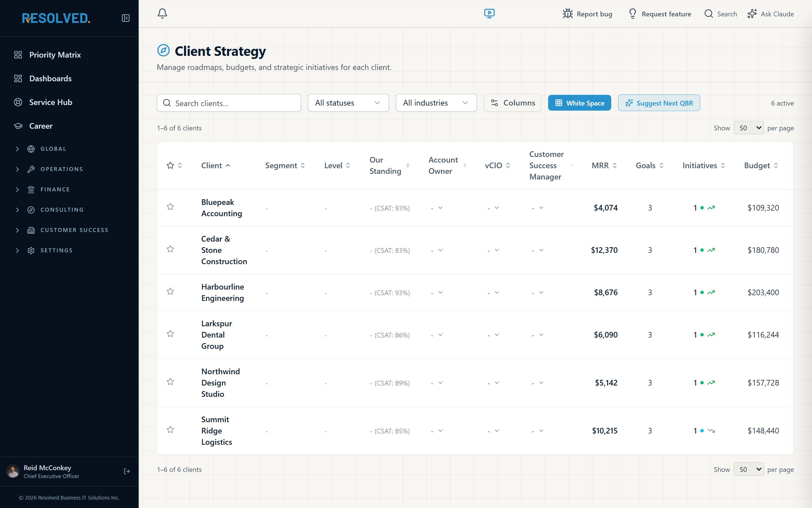The height and width of the screenshot is (508, 812).
Task: Sort table by MRR column
Action: (604, 165)
